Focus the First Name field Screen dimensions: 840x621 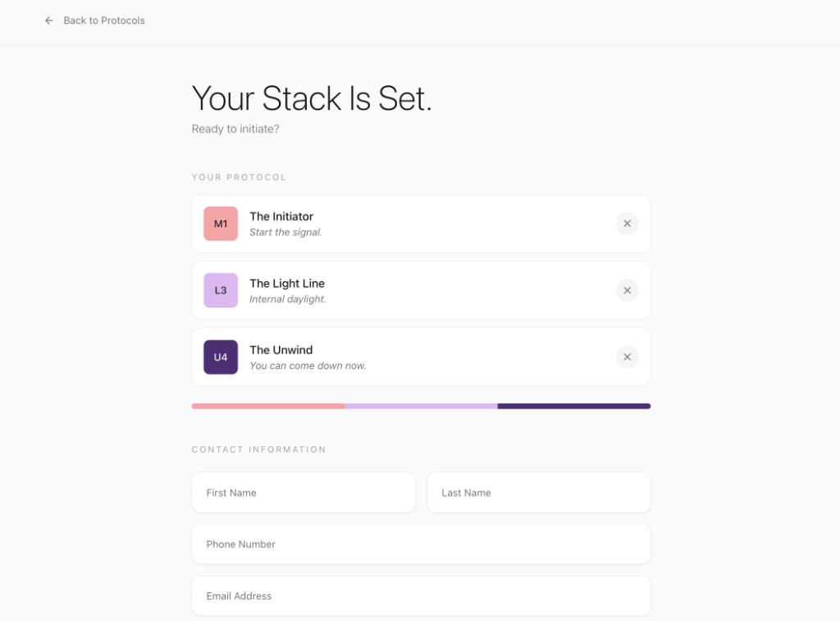click(304, 492)
